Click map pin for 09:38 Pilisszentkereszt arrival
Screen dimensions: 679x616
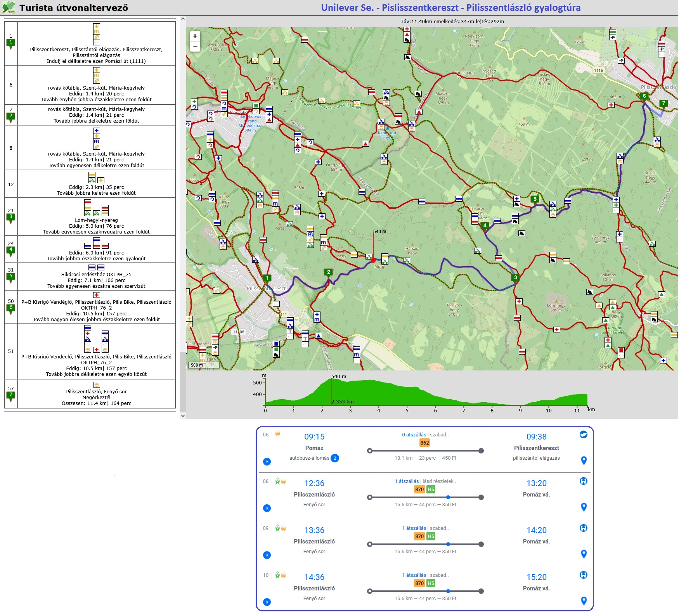click(x=584, y=460)
